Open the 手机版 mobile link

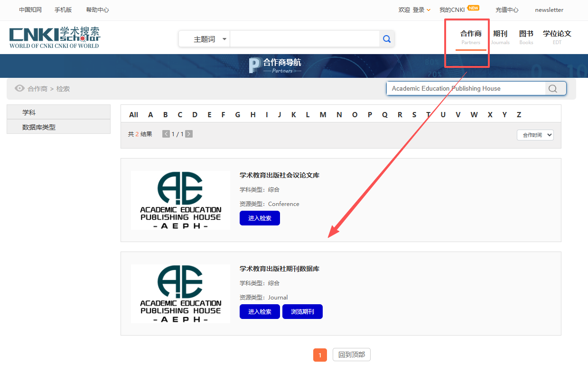[63, 9]
